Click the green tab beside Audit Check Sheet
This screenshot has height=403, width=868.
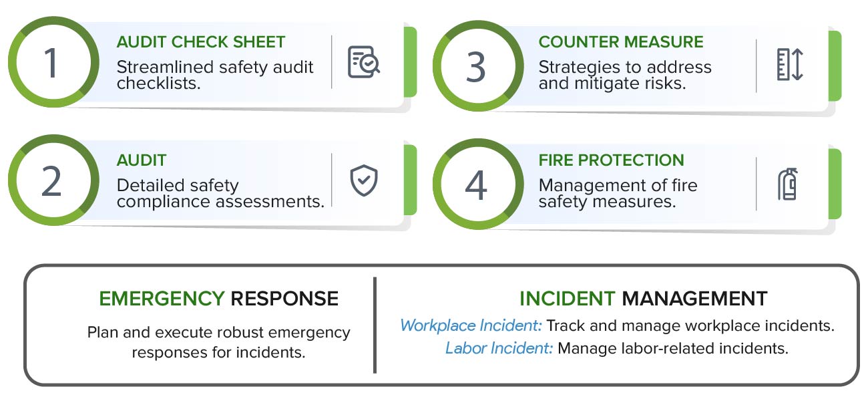pos(410,62)
